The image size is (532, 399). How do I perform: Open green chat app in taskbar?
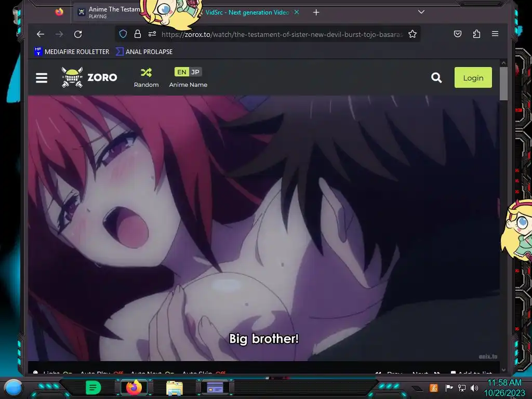(94, 388)
